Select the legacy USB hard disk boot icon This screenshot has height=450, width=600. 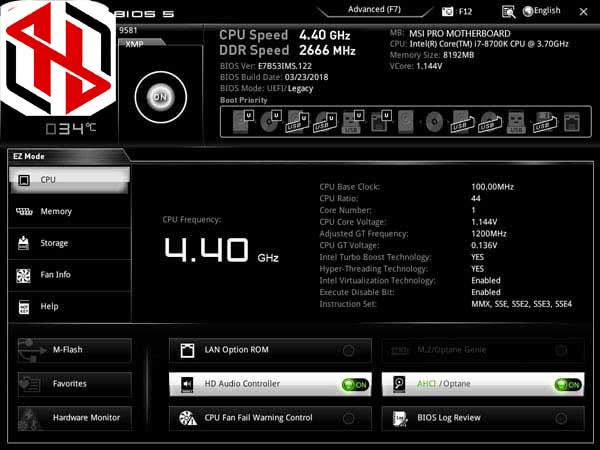point(461,122)
